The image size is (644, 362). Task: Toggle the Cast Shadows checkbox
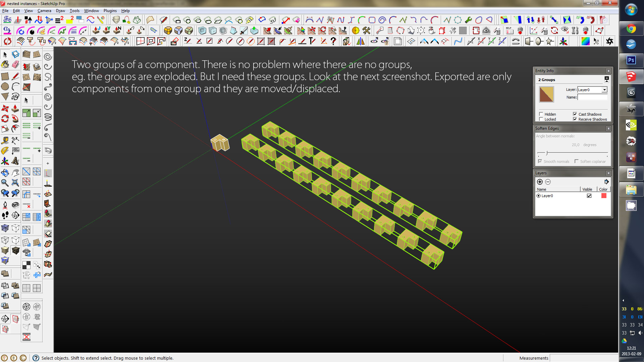575,114
